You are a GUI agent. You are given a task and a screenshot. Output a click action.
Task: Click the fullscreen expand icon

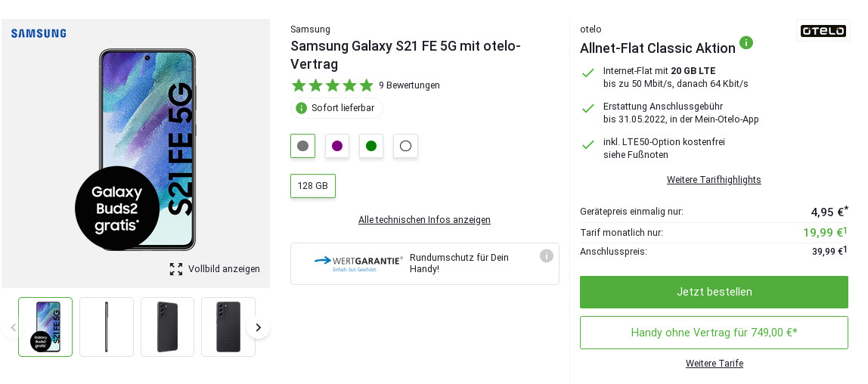176,269
